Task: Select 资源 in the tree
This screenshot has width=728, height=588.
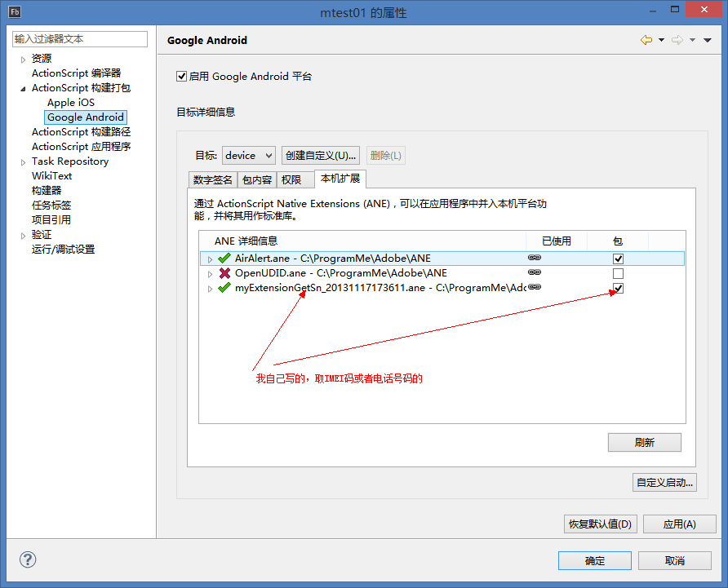Action: [42, 59]
